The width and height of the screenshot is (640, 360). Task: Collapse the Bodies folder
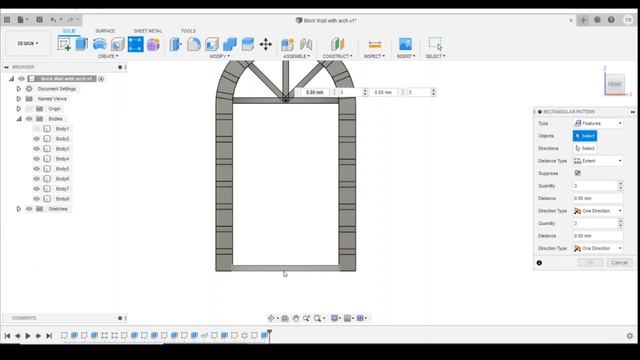point(19,119)
